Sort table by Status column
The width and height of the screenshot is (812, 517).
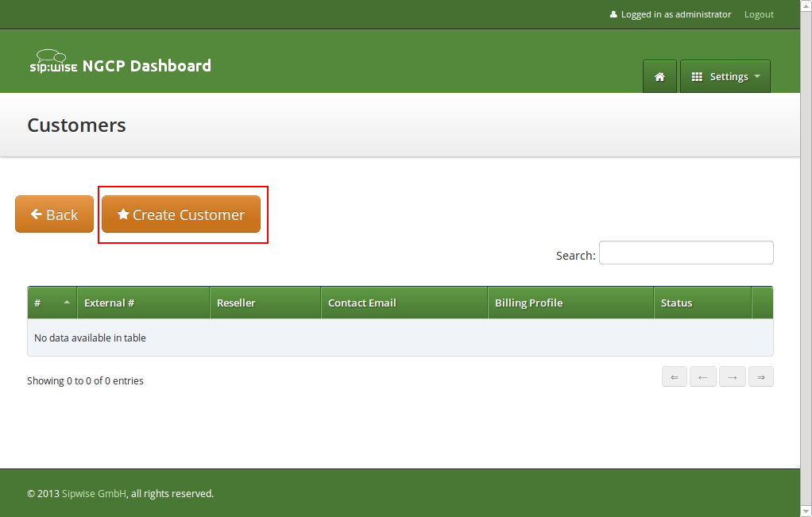pyautogui.click(x=702, y=303)
